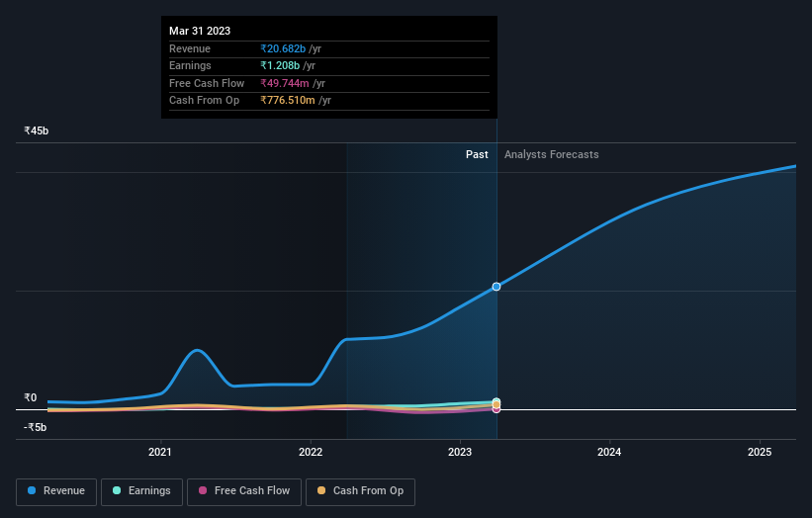812x518 pixels.
Task: Click the ₹0 y-axis label
Action: pyautogui.click(x=31, y=398)
